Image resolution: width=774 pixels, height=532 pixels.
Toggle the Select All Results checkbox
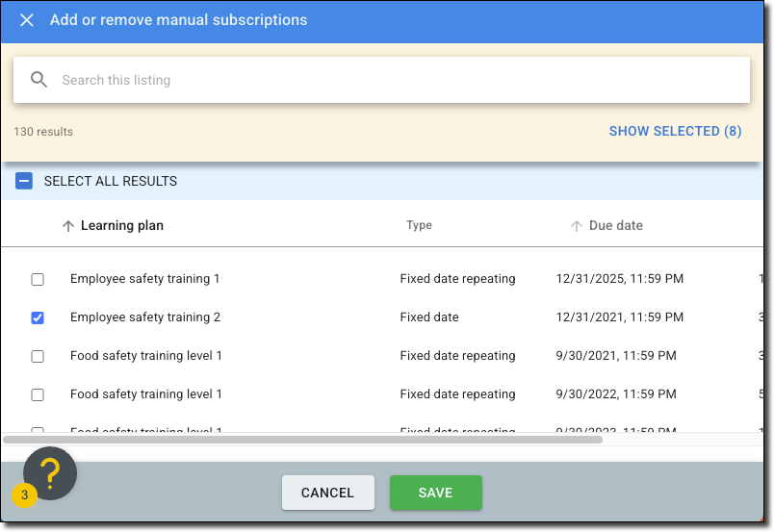[25, 181]
